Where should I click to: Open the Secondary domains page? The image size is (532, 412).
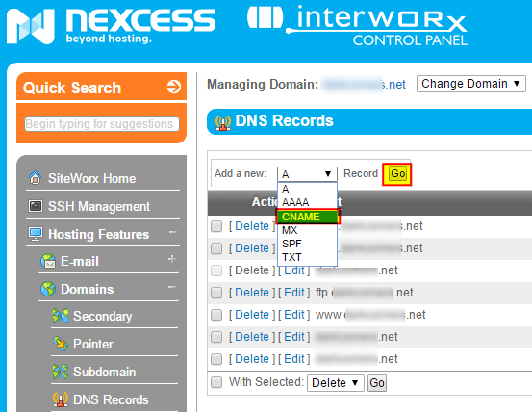pos(103,316)
